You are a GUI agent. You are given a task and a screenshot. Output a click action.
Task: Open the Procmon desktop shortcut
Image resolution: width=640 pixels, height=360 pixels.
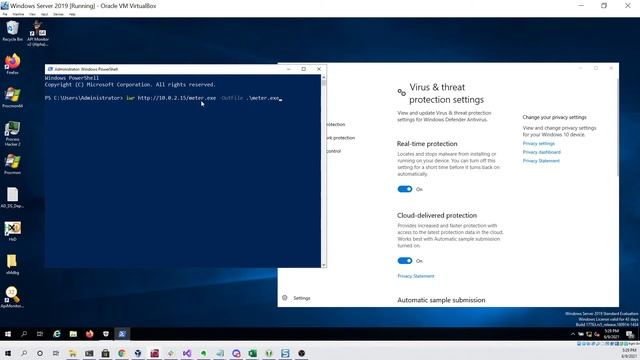point(12,164)
